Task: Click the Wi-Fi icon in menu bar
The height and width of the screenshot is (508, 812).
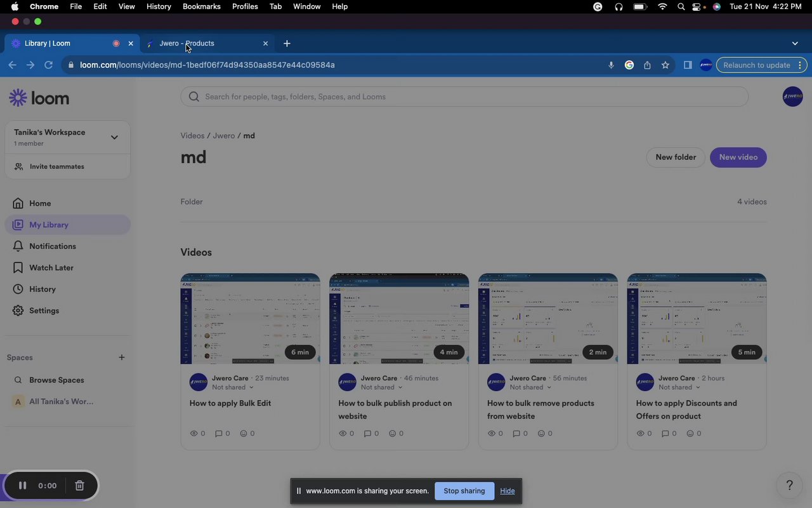Action: coord(662,6)
